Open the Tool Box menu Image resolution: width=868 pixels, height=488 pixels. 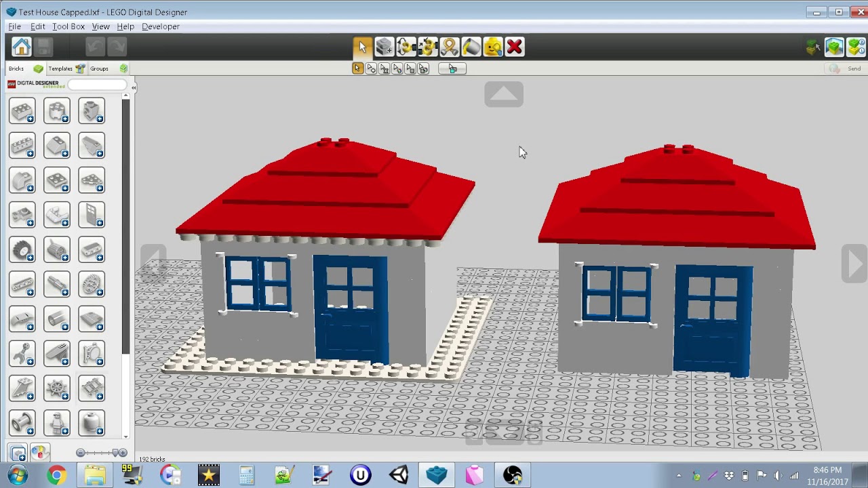click(68, 26)
